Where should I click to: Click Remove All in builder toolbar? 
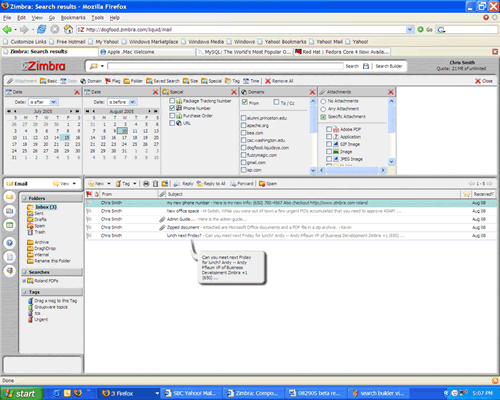279,81
